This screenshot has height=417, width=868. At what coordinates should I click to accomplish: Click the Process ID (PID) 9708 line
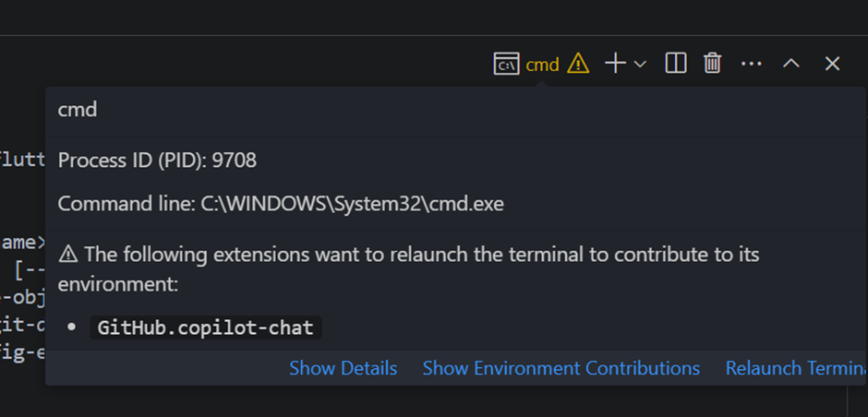pyautogui.click(x=157, y=161)
